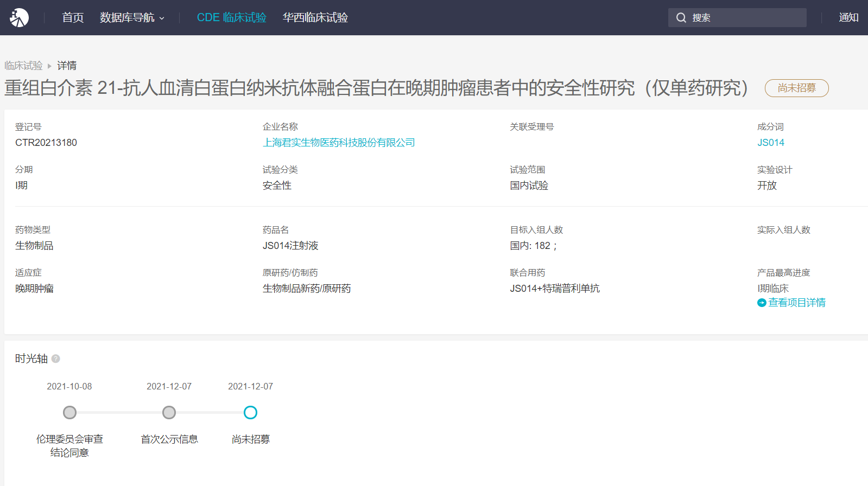868x486 pixels.
Task: Click the breadcrumb arrow separator icon
Action: click(x=49, y=66)
